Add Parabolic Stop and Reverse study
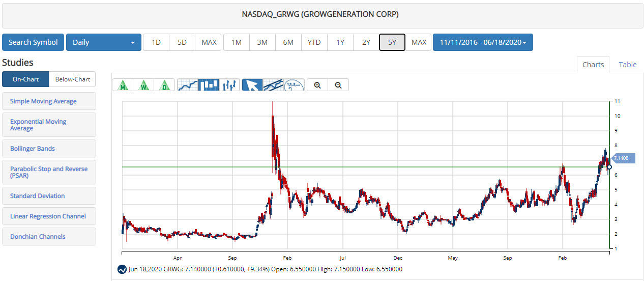This screenshot has height=281, width=644. [x=49, y=172]
